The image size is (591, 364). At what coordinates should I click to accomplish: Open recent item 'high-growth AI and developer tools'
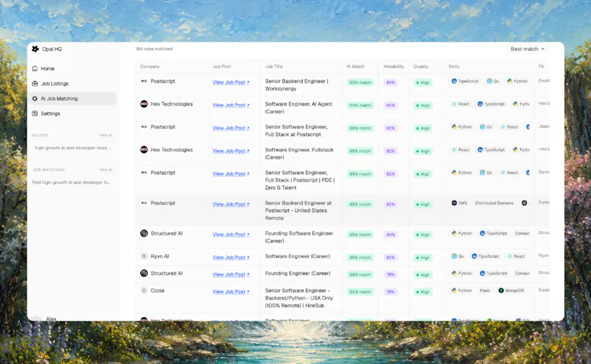point(72,148)
